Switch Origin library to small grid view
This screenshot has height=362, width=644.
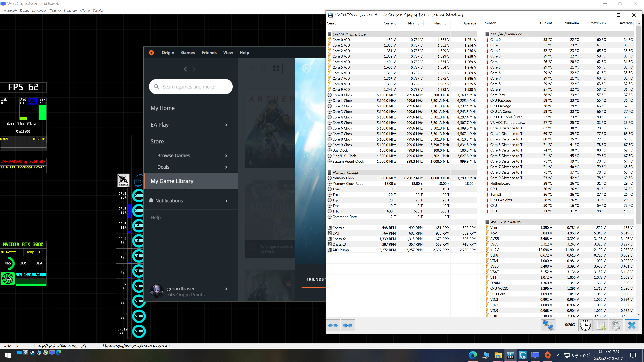pos(251,68)
